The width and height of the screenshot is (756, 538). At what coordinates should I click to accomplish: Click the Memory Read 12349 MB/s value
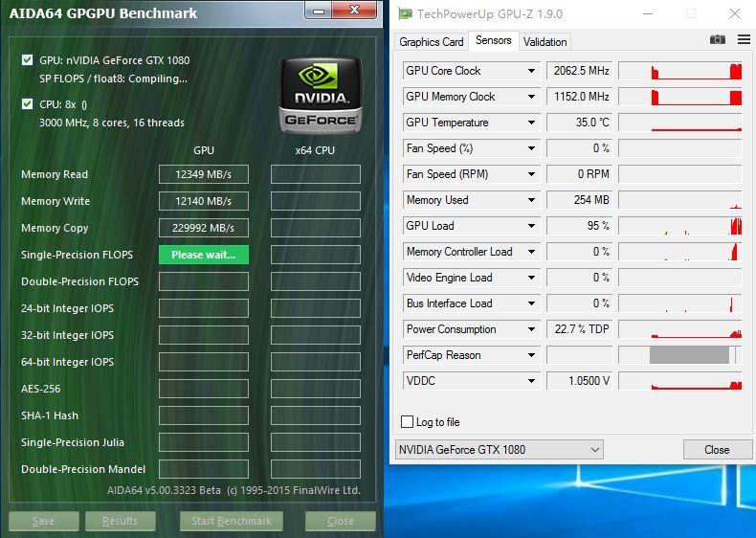204,174
